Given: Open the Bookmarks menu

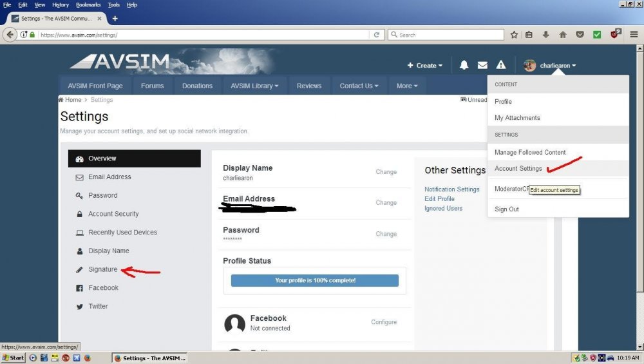Looking at the screenshot, I should (x=88, y=5).
